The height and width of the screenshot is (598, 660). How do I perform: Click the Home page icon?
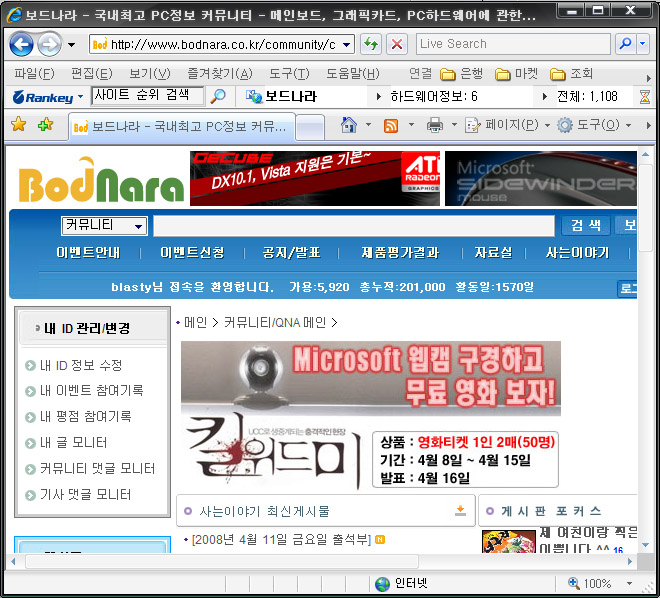[349, 125]
